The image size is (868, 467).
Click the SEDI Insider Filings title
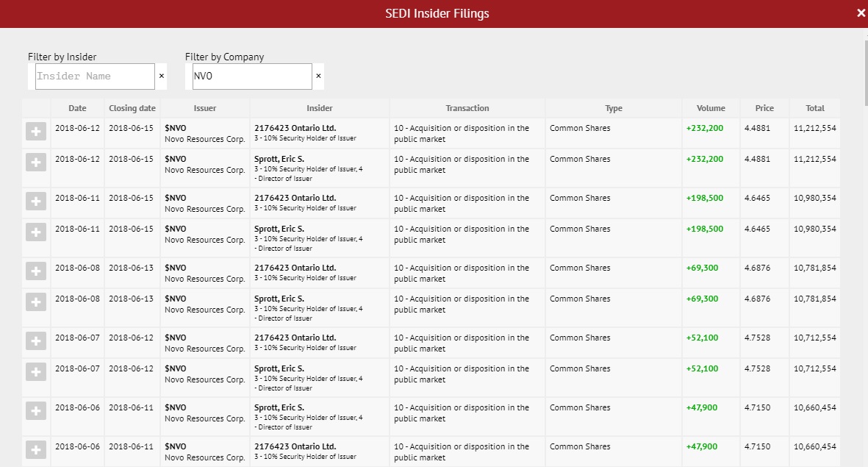pos(437,13)
